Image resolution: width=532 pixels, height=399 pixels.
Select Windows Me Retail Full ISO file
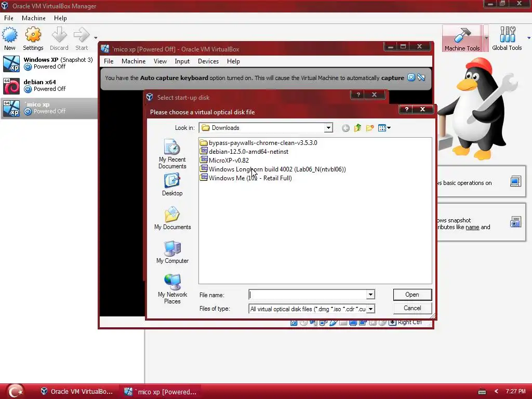coord(246,178)
